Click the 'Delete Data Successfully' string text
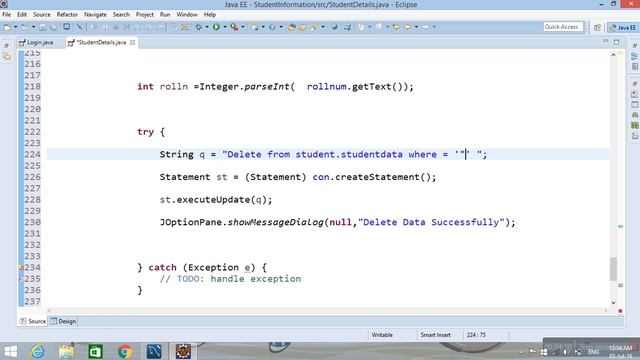Viewport: 640px width, 360px height. click(x=431, y=222)
